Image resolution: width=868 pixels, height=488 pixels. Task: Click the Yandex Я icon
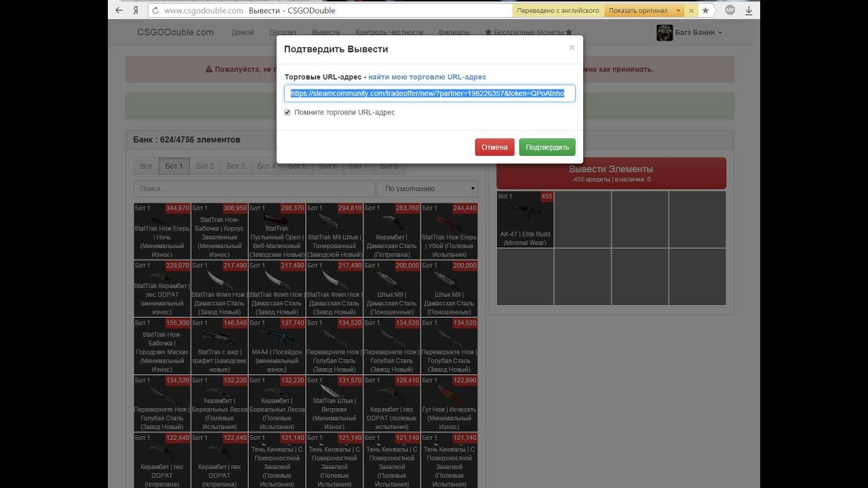tap(136, 11)
